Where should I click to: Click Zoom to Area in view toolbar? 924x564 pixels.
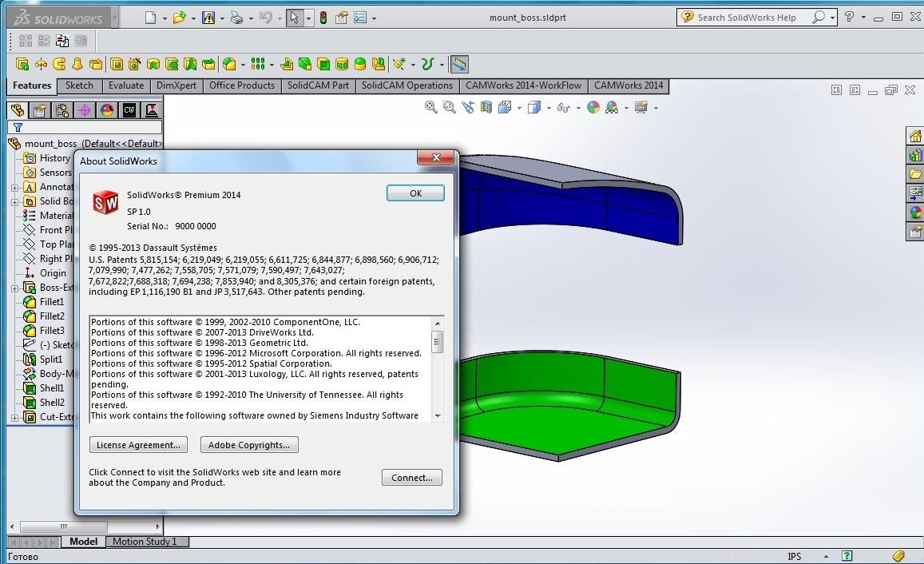tap(449, 107)
